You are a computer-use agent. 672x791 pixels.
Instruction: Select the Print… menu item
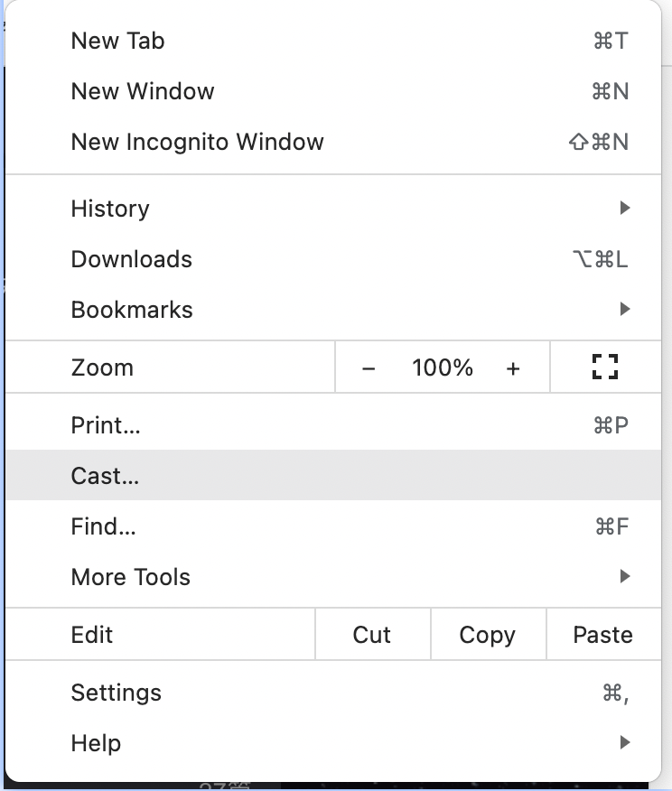pyautogui.click(x=106, y=425)
